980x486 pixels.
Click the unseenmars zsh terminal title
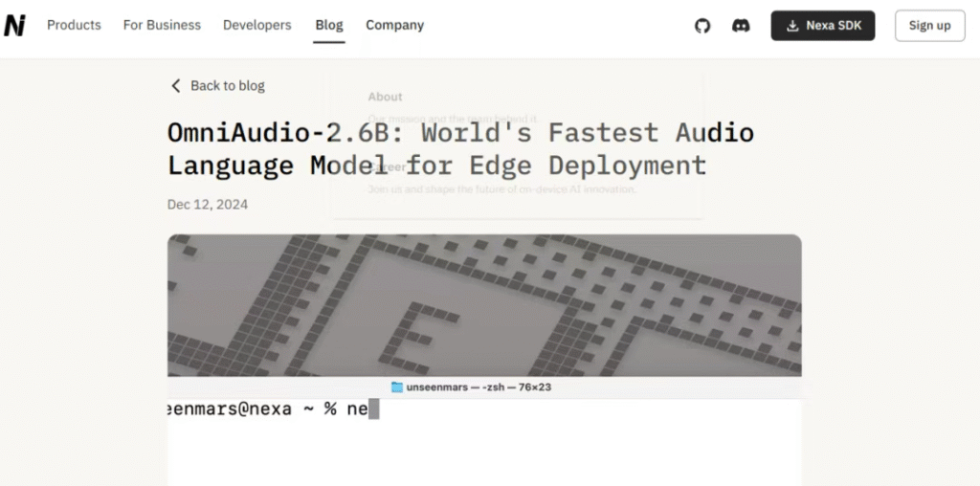pyautogui.click(x=479, y=387)
